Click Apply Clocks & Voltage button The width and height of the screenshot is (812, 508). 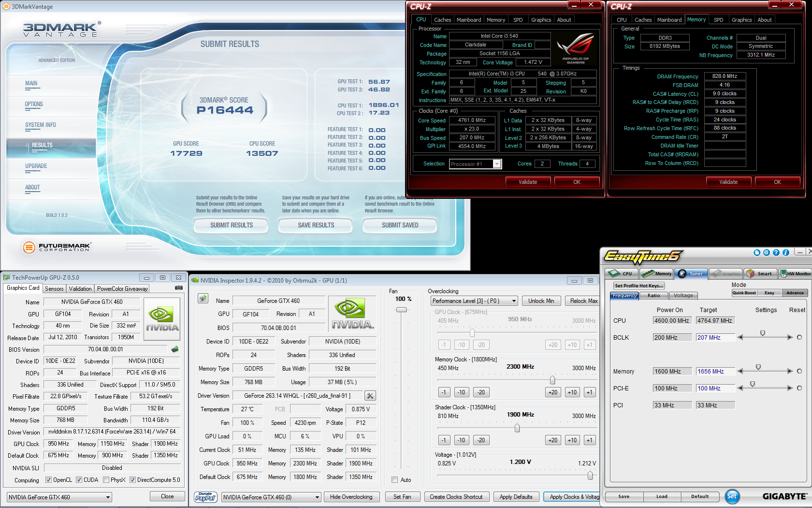click(571, 497)
